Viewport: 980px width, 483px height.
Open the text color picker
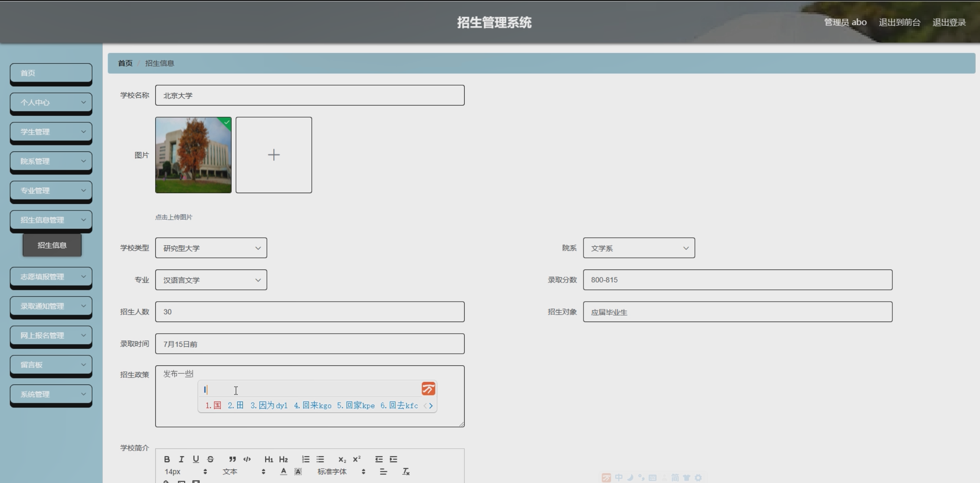[283, 472]
